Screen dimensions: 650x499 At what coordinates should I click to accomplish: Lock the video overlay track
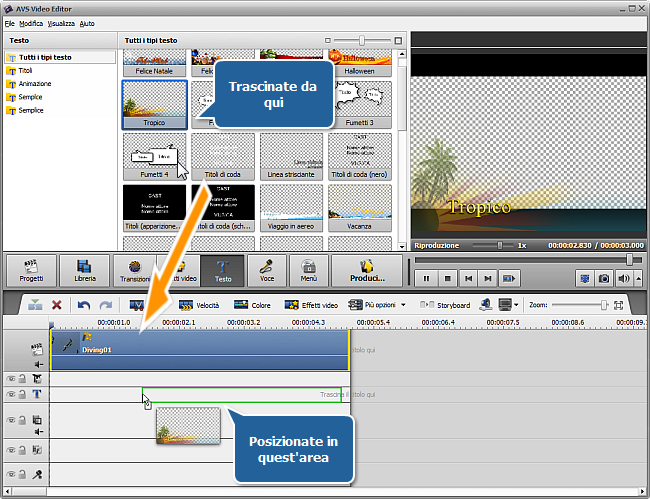pyautogui.click(x=22, y=419)
